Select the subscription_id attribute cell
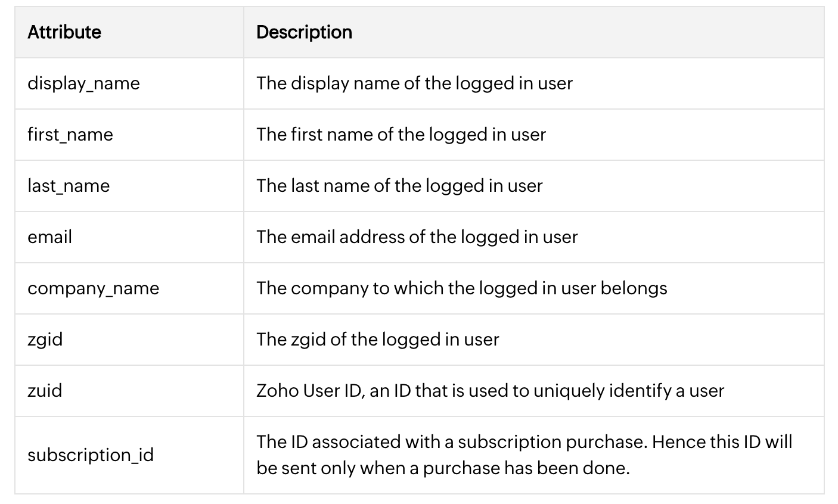838x504 pixels. pos(91,455)
